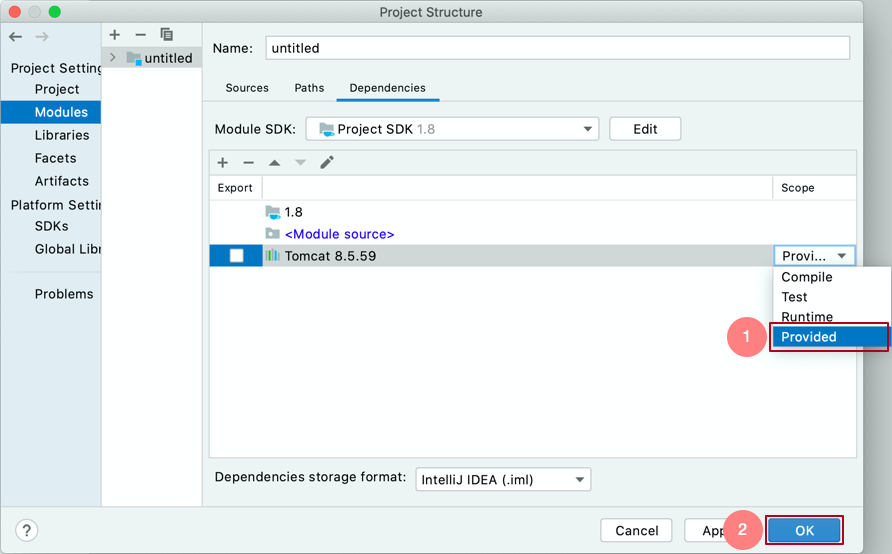Remove dependency with the minus icon
The image size is (892, 554).
(249, 163)
